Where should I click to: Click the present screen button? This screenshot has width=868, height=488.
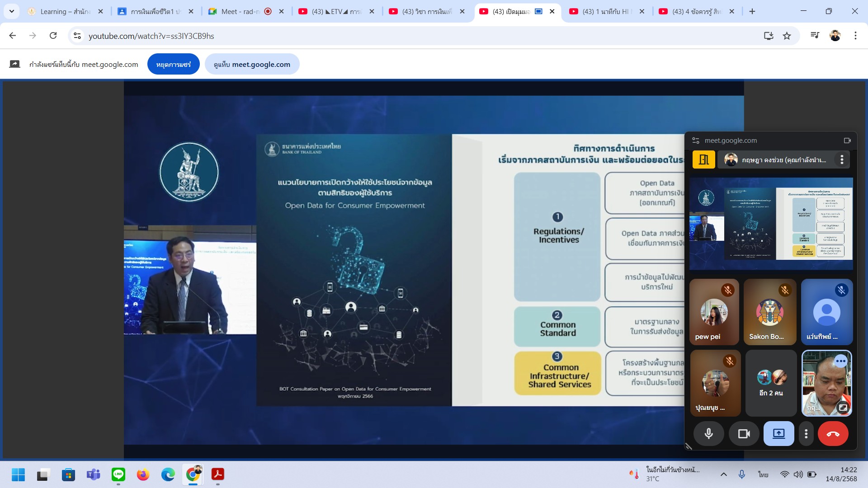(778, 434)
